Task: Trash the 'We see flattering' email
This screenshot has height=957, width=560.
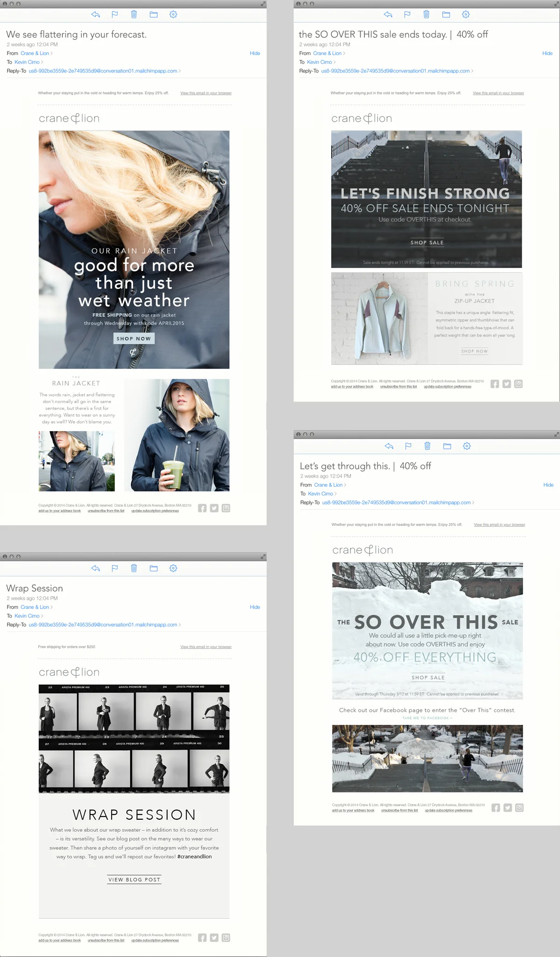Action: (134, 14)
